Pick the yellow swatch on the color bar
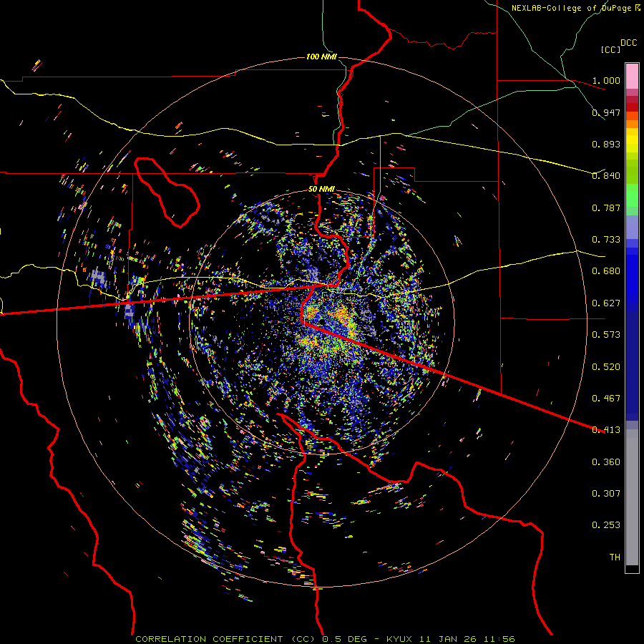 click(x=632, y=140)
